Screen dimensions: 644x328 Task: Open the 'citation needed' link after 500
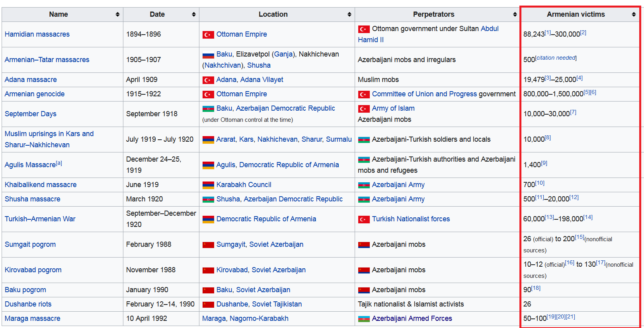click(x=556, y=58)
